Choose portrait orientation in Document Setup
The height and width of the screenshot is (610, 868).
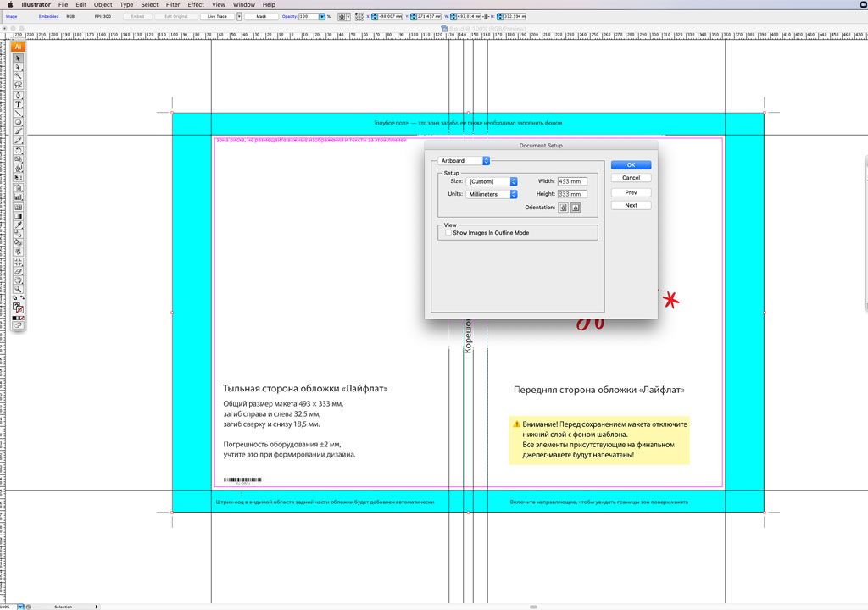(x=563, y=208)
